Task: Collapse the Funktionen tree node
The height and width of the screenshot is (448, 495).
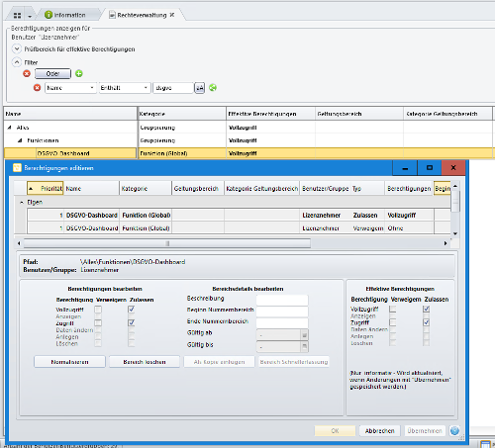Action: (20, 140)
